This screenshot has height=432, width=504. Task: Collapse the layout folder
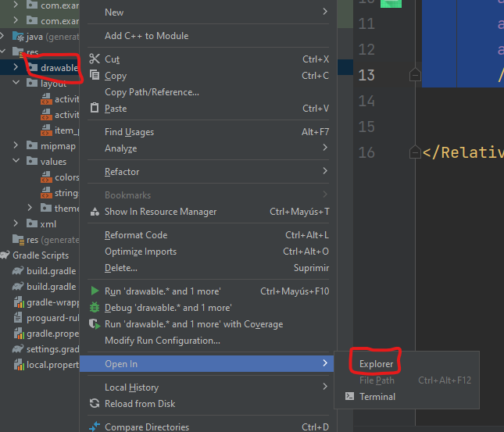click(x=16, y=83)
